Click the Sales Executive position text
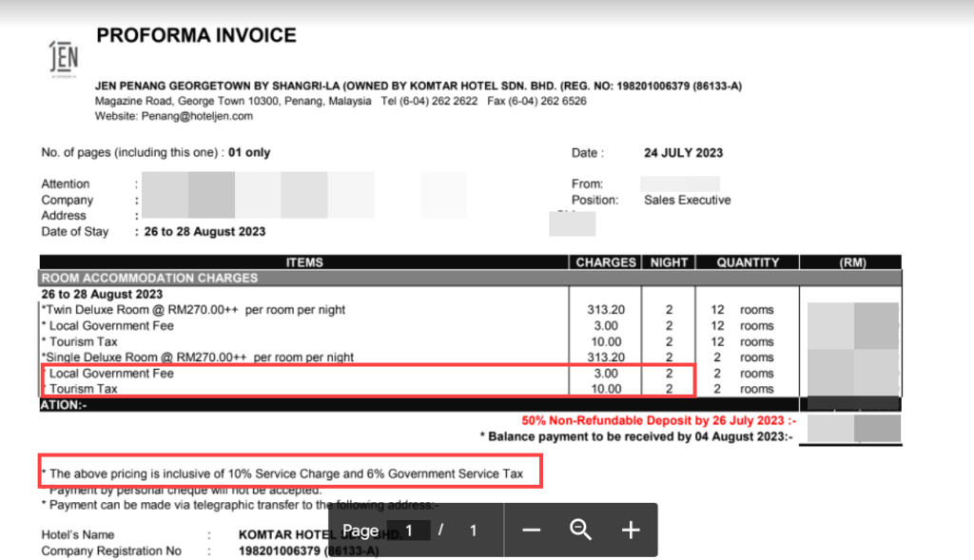The height and width of the screenshot is (560, 974). (x=687, y=200)
